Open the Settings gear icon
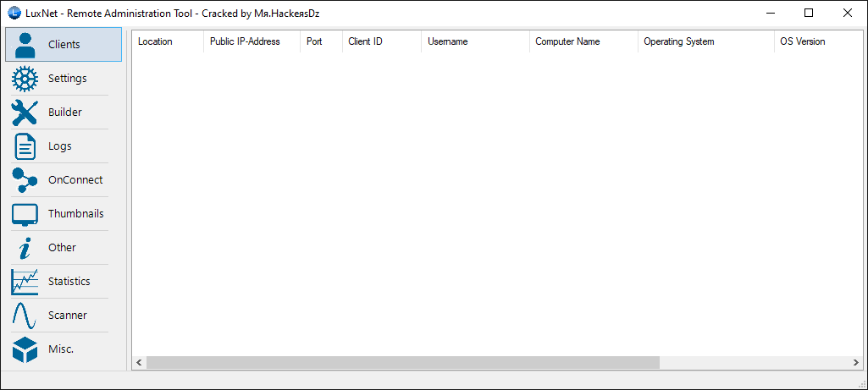 tap(25, 79)
